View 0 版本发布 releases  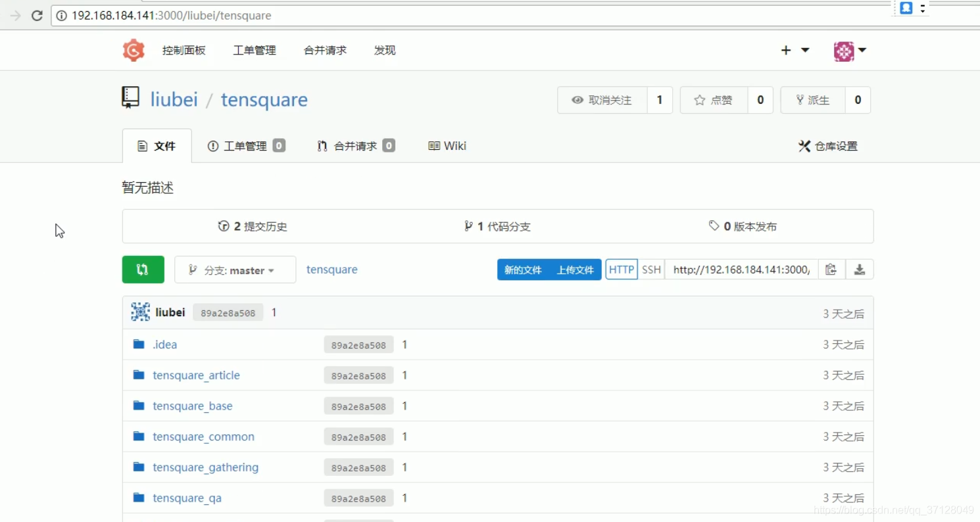click(743, 226)
